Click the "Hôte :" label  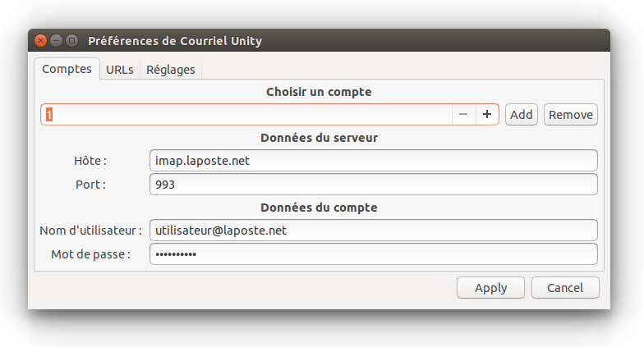(90, 161)
